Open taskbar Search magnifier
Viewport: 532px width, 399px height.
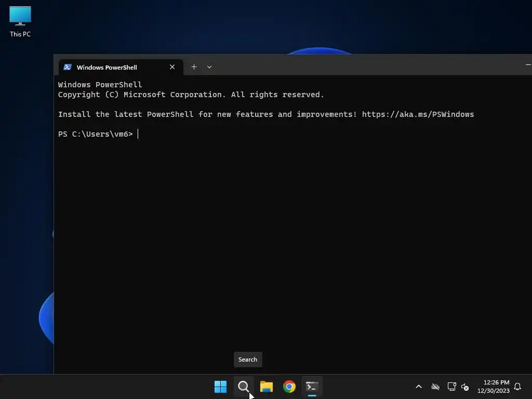coord(243,387)
